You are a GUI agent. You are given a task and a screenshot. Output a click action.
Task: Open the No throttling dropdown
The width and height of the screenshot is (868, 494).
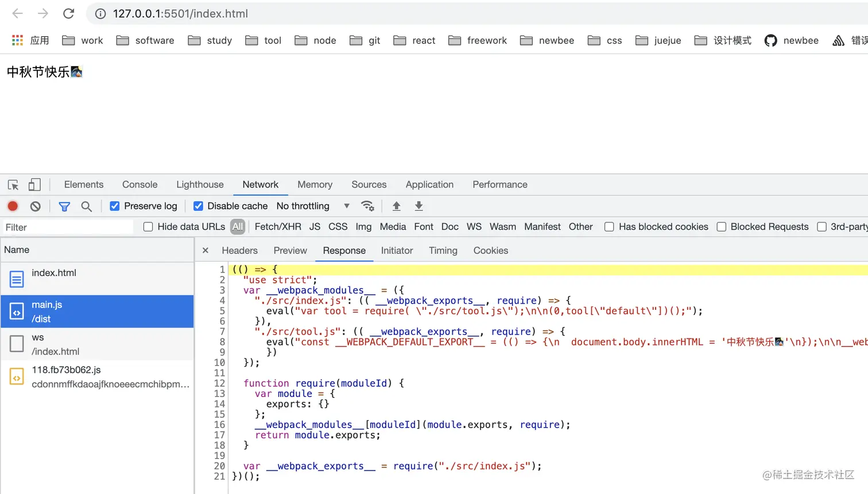click(313, 206)
